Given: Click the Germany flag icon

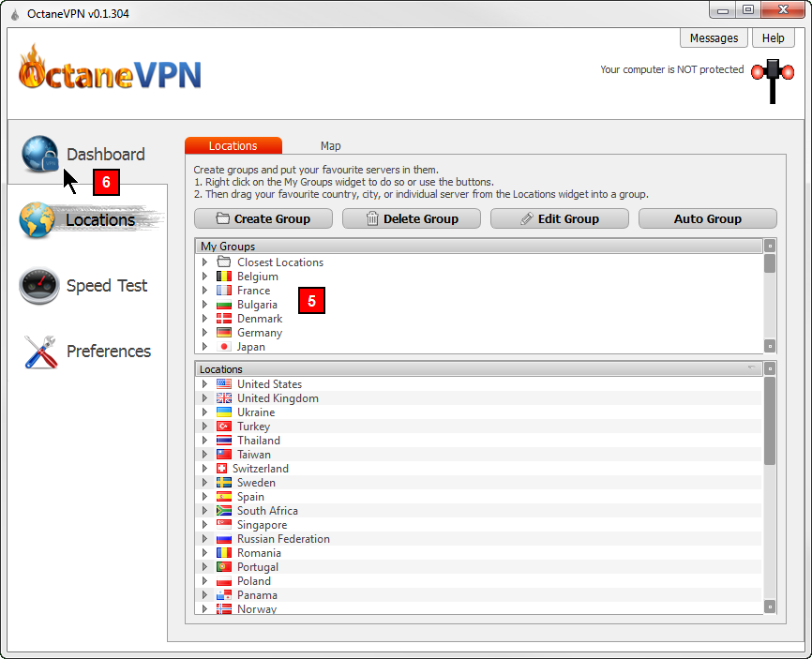Looking at the screenshot, I should point(224,333).
